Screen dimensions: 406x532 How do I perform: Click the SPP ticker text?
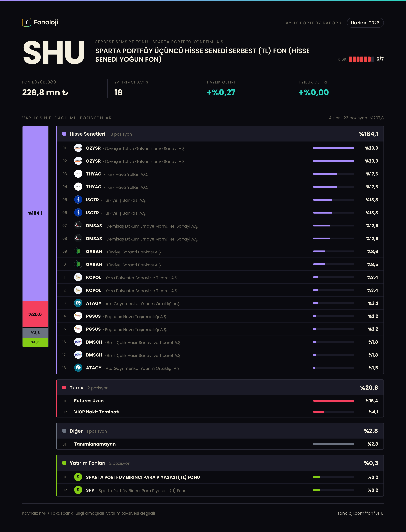tap(90, 490)
